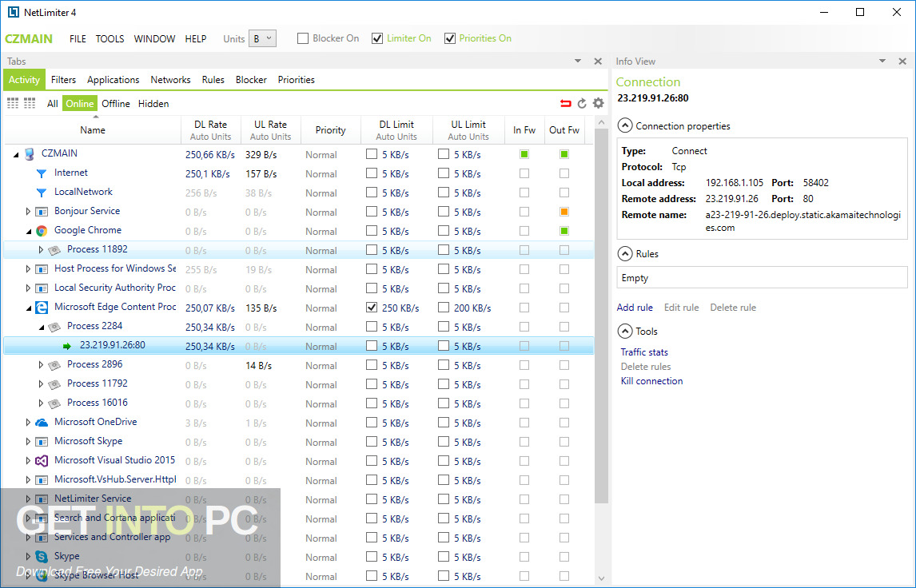Screen dimensions: 916x588
Task: Click the Bonjour Service icon
Action: point(42,212)
